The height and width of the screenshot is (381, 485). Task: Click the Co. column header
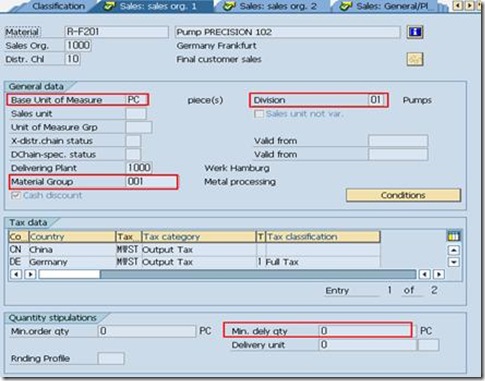(18, 237)
